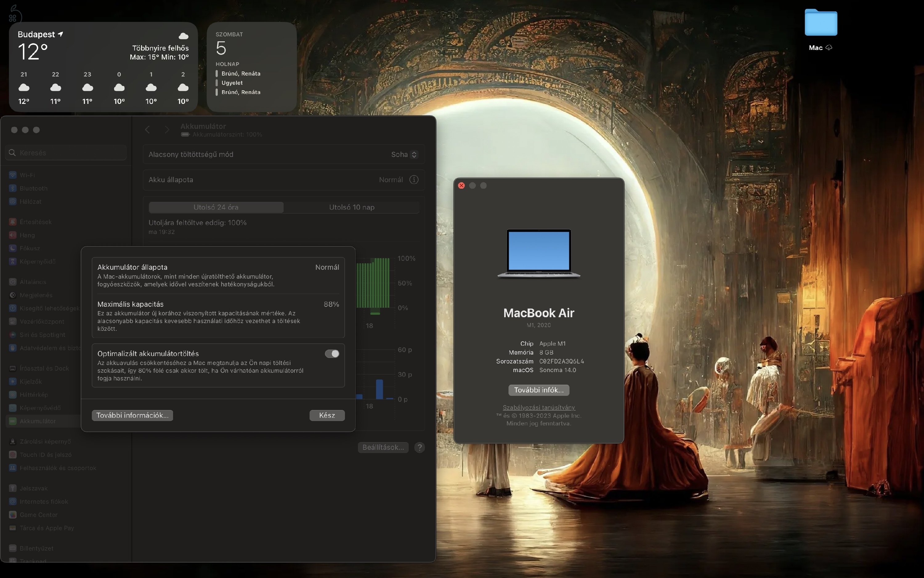This screenshot has width=924, height=578.
Task: Click the Hang sidebar icon
Action: (x=13, y=235)
